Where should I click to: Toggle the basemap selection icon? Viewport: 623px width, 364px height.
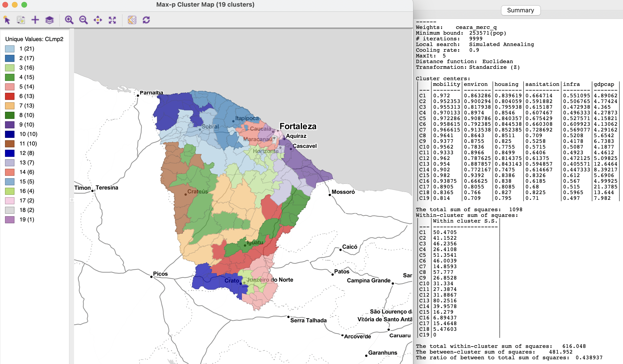132,20
